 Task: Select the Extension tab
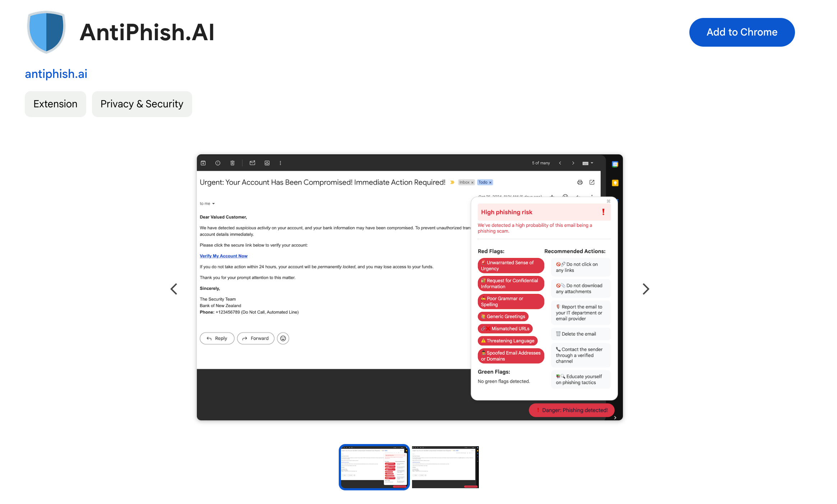click(56, 104)
